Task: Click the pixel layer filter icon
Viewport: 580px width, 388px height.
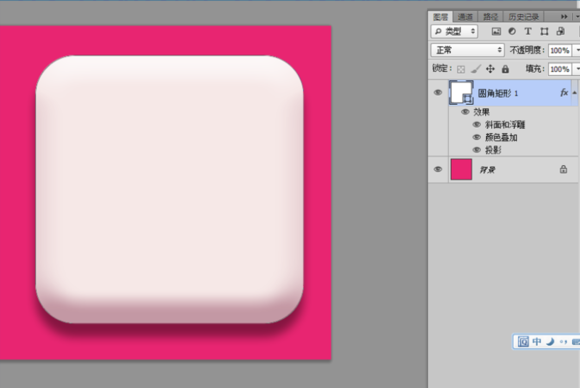Action: 496,31
